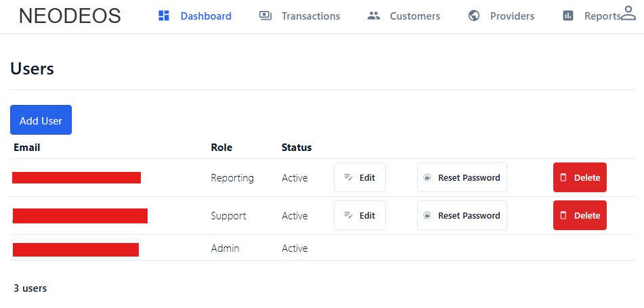Open the Transactions menu item
This screenshot has height=308, width=644.
(x=310, y=16)
